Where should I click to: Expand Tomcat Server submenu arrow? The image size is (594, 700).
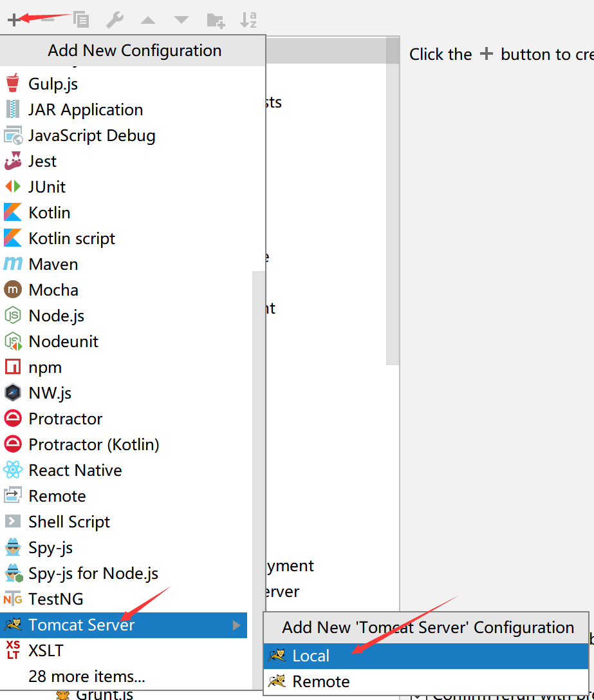(237, 625)
